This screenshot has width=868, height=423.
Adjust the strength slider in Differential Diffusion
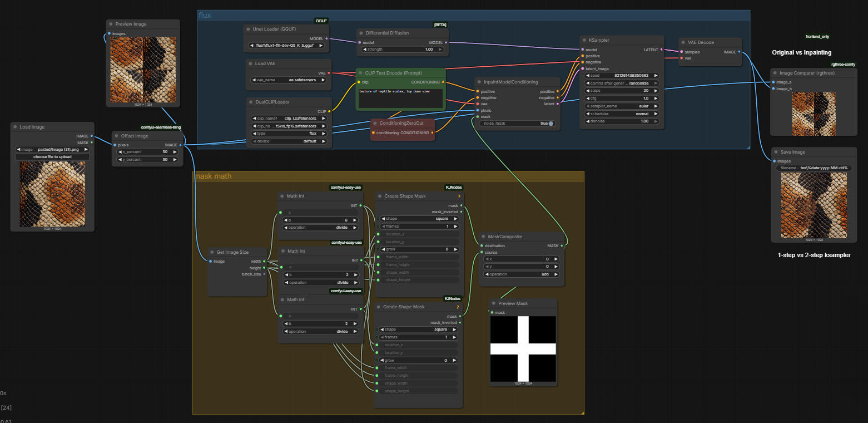coord(402,50)
